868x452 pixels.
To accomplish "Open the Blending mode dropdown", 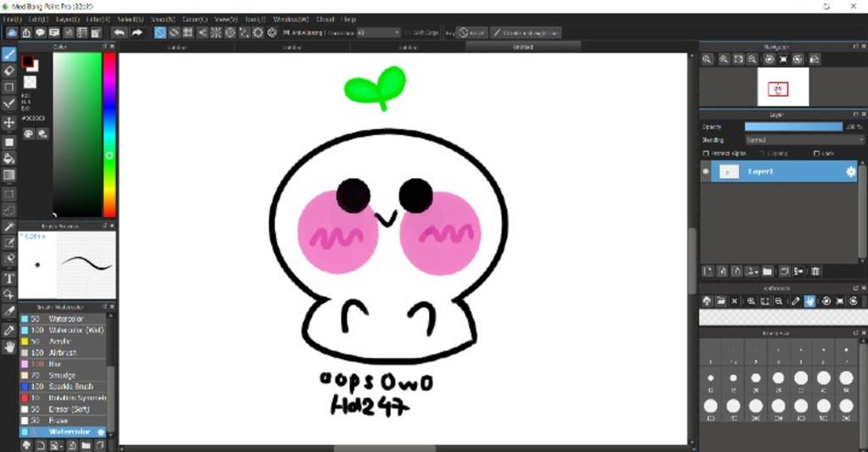I will 804,140.
